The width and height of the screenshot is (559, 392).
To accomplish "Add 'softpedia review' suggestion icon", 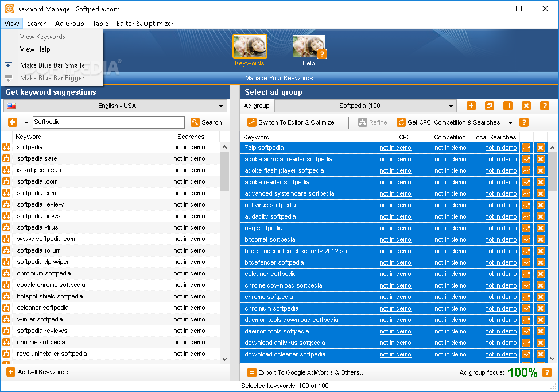I will 6,204.
